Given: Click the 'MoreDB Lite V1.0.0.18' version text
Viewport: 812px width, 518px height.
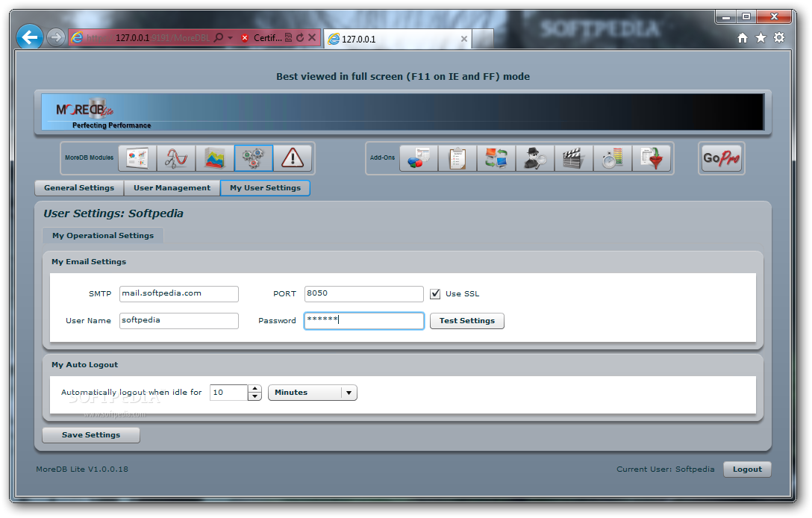Looking at the screenshot, I should click(x=82, y=469).
